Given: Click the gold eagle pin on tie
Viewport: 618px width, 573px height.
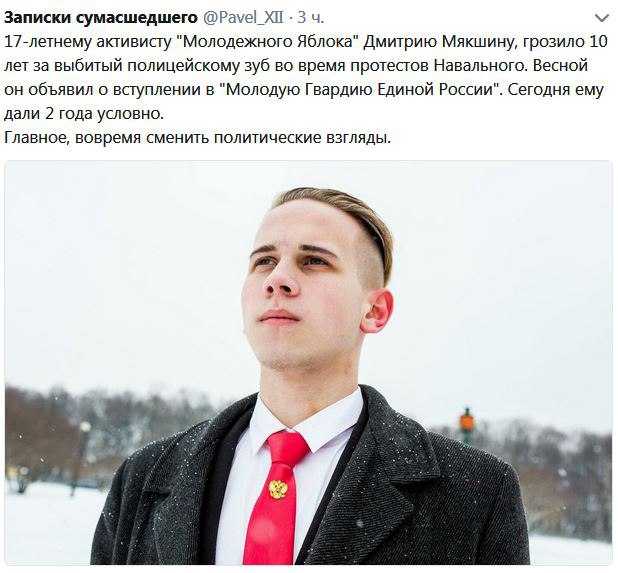Looking at the screenshot, I should pyautogui.click(x=278, y=489).
